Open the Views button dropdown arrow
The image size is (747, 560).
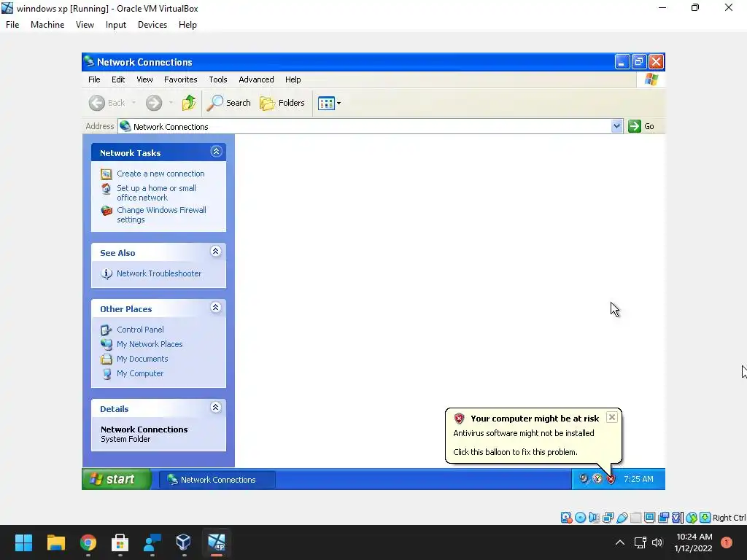click(338, 103)
